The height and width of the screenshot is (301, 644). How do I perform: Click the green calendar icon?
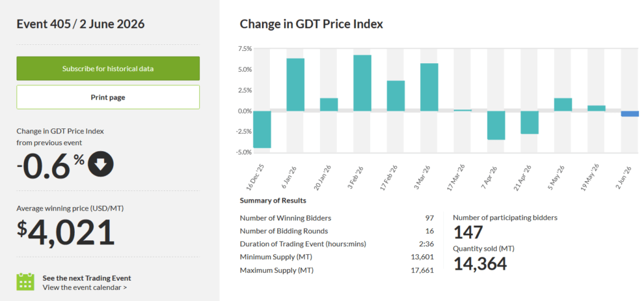[25, 281]
